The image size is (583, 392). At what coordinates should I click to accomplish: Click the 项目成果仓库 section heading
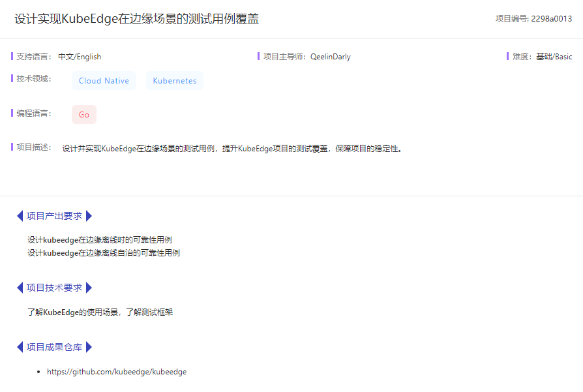click(x=54, y=347)
